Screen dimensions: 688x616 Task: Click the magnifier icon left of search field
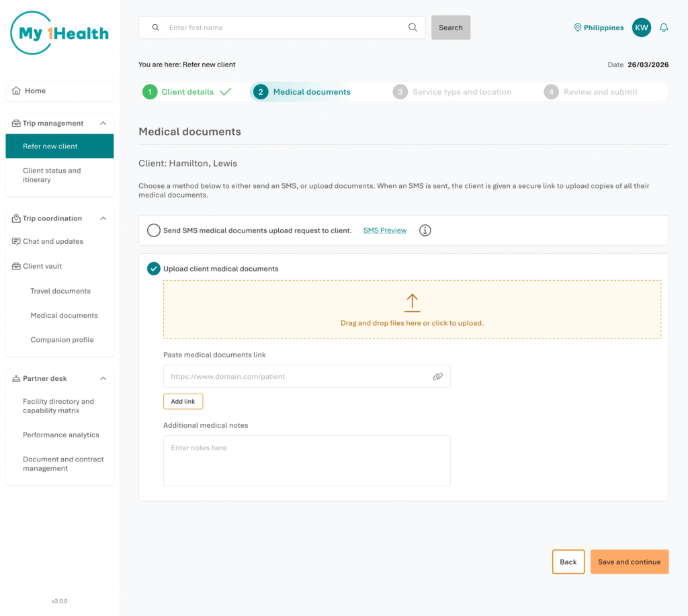pos(155,27)
